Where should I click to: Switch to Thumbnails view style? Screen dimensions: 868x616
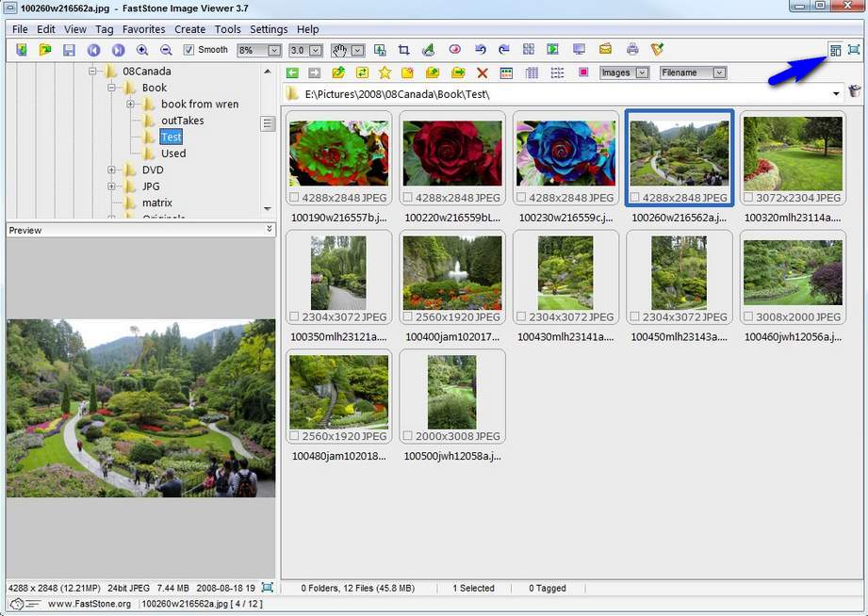tap(506, 73)
